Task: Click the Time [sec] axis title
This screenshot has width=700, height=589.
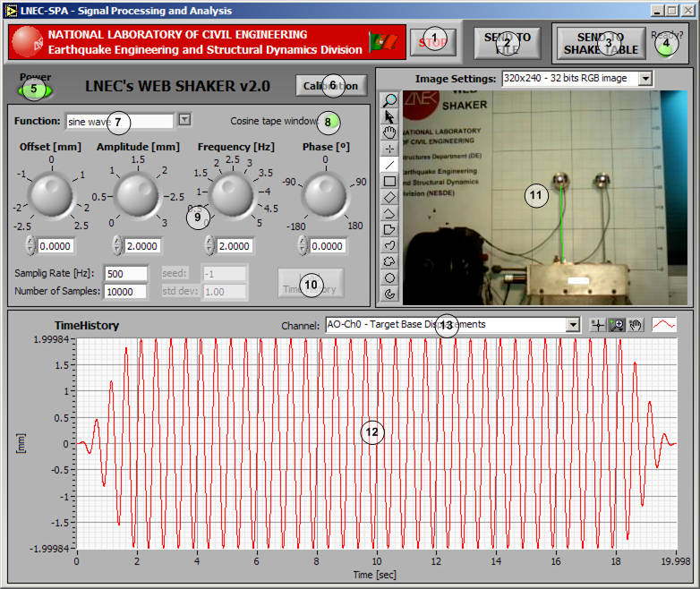Action: point(374,575)
